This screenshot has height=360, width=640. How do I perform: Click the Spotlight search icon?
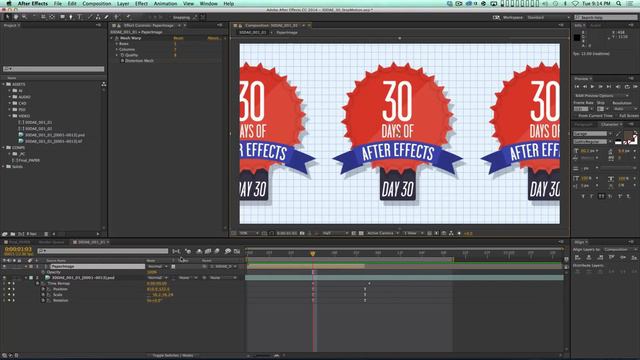tap(619, 4)
